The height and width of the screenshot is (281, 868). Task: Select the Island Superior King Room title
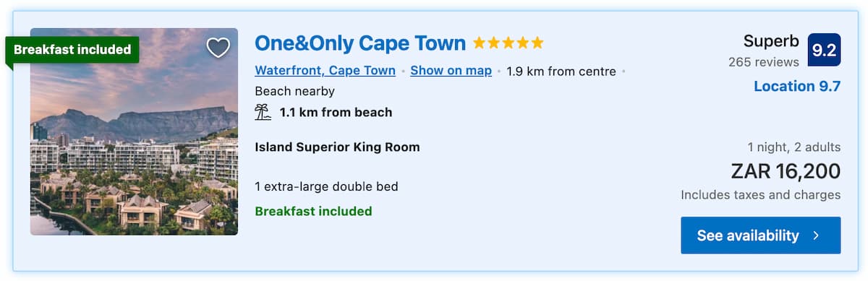pyautogui.click(x=337, y=147)
